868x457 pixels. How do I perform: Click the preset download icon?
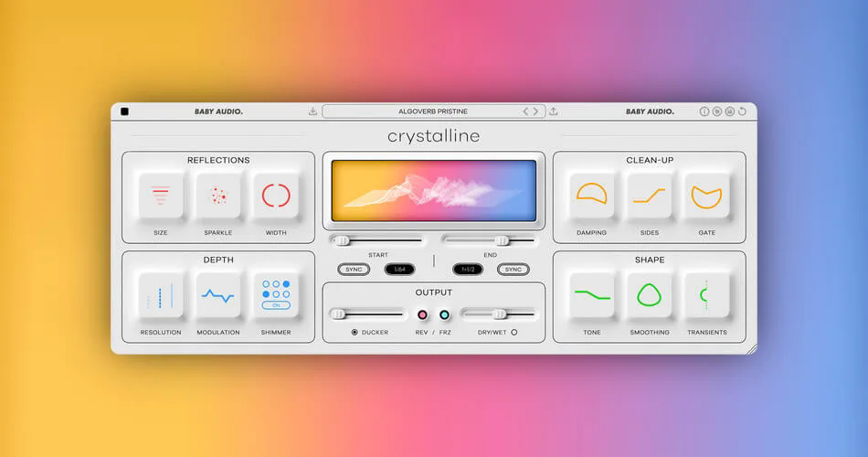[312, 112]
